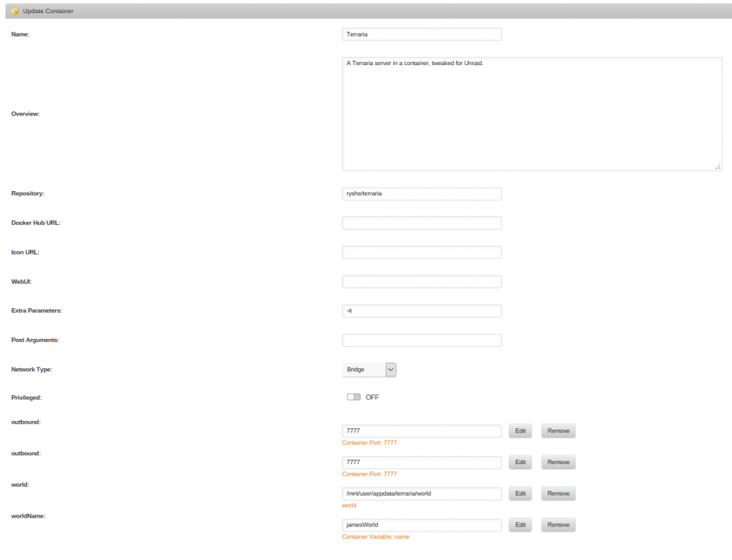This screenshot has height=560, width=732.
Task: Click the Repository field with ryshe/terraria
Action: pos(422,194)
